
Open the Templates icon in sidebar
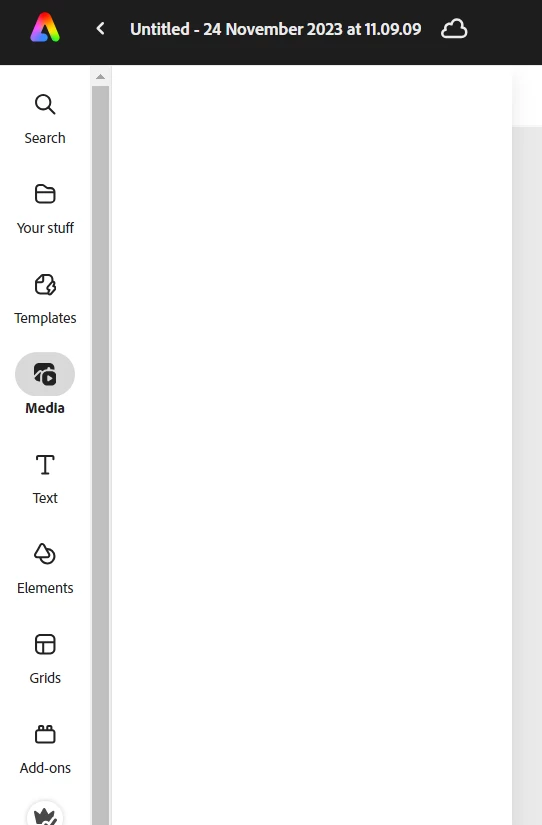(x=45, y=285)
